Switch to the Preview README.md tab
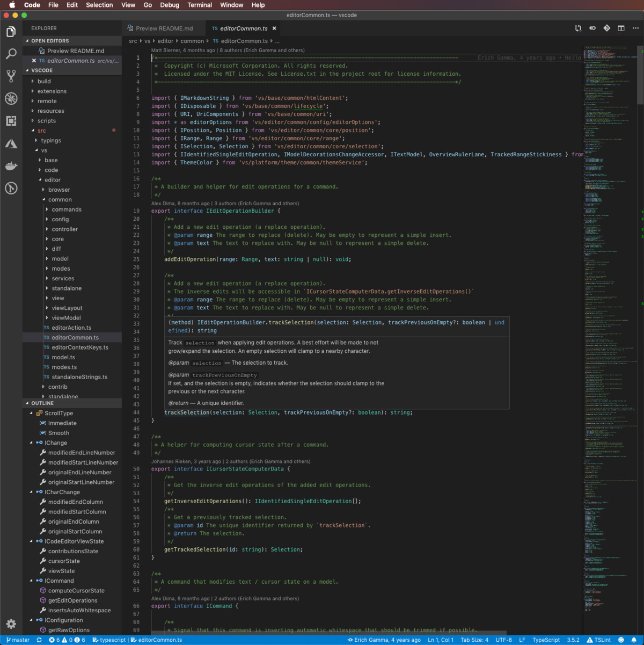This screenshot has width=644, height=645. (x=163, y=28)
